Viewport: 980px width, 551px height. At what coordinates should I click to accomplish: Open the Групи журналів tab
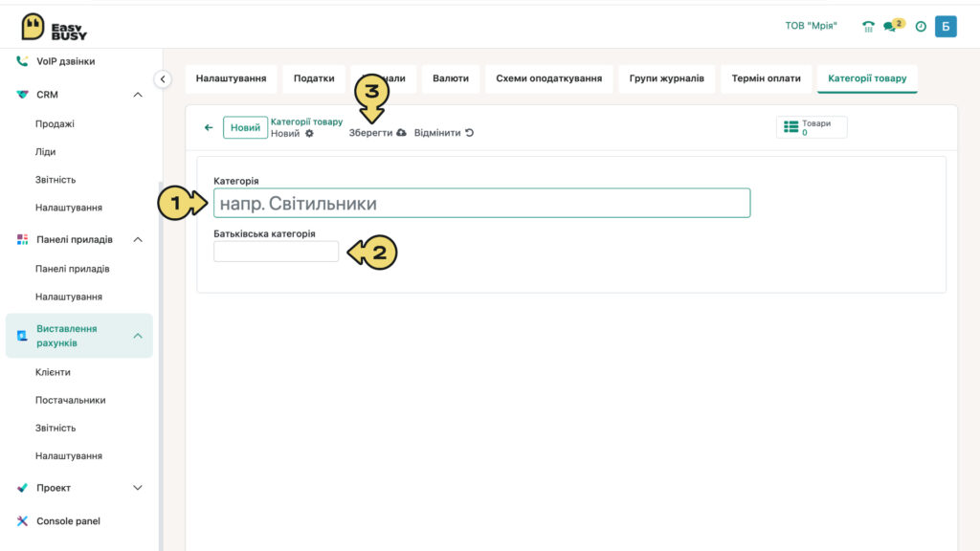click(x=666, y=78)
